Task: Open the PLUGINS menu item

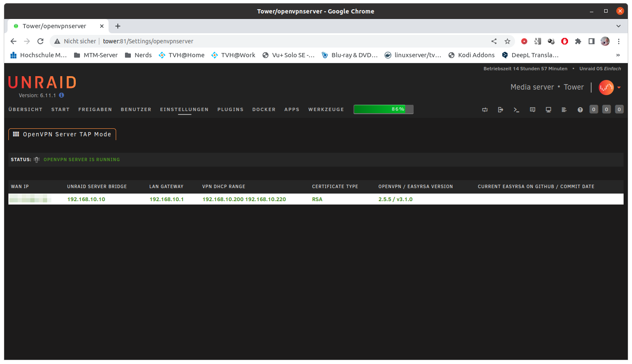Action: (231, 109)
